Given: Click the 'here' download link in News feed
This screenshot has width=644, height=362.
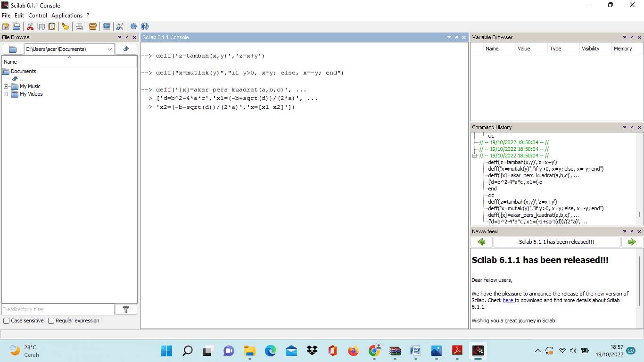Looking at the screenshot, I should tap(508, 300).
